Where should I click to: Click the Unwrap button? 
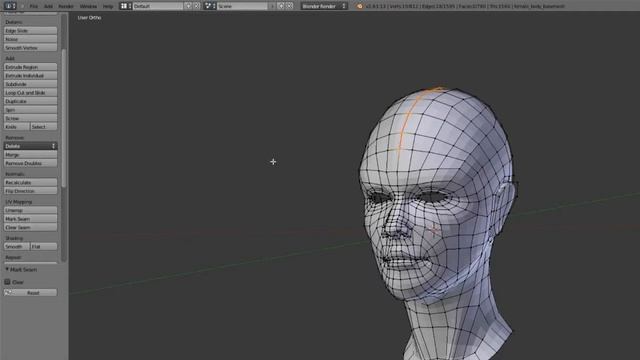pos(31,210)
